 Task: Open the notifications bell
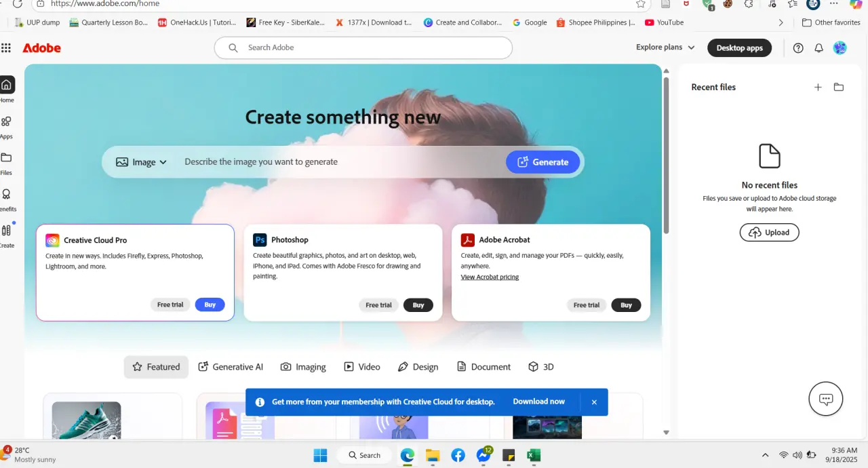(x=818, y=47)
